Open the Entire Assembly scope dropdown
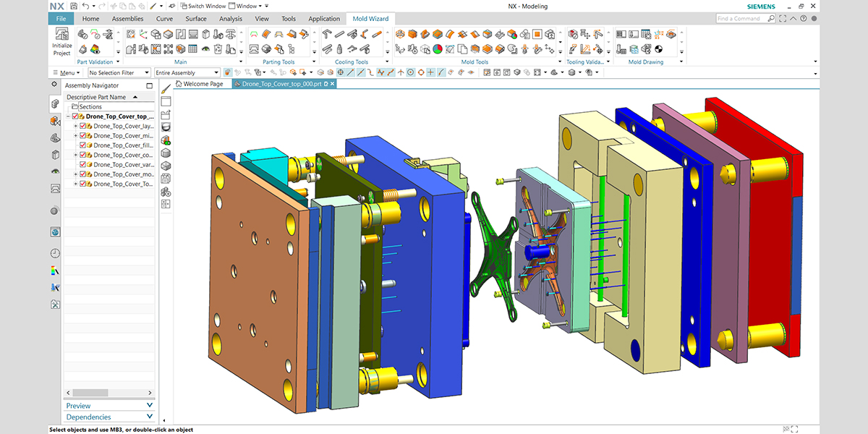868x434 pixels. 187,72
